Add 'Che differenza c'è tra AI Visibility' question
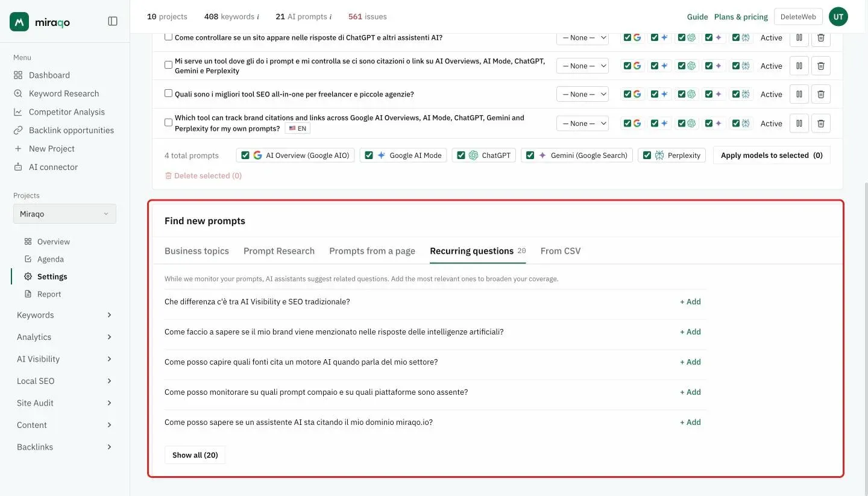 pos(690,302)
